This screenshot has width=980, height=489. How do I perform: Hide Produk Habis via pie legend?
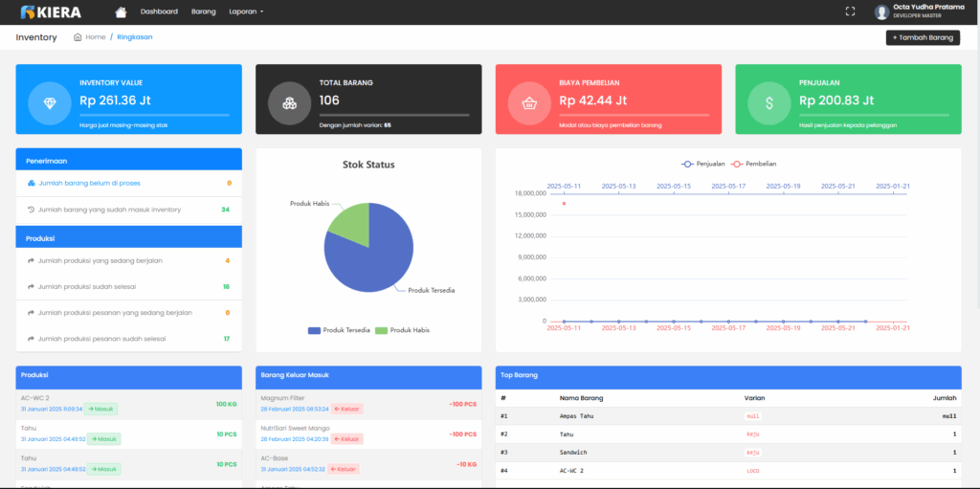[402, 330]
